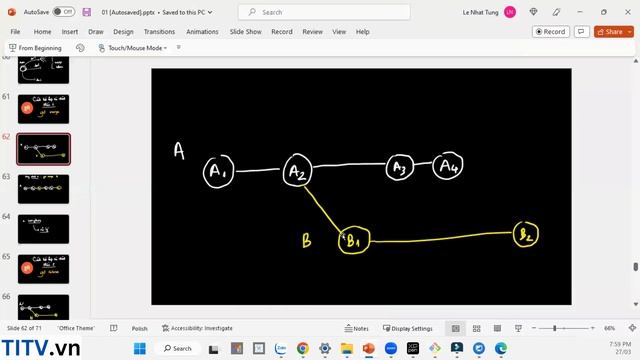Click the zoom in plus button
Screen dimensions: 640x360
pos(593,328)
